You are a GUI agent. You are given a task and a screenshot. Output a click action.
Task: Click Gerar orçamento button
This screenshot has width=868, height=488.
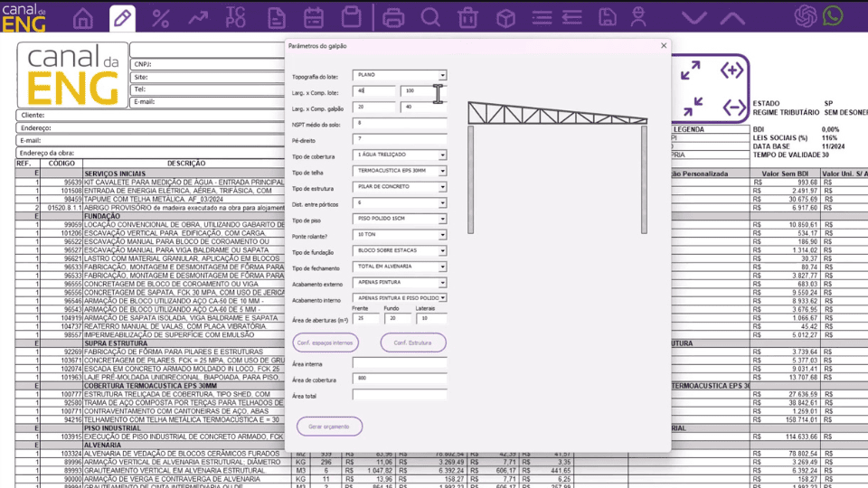coord(329,427)
